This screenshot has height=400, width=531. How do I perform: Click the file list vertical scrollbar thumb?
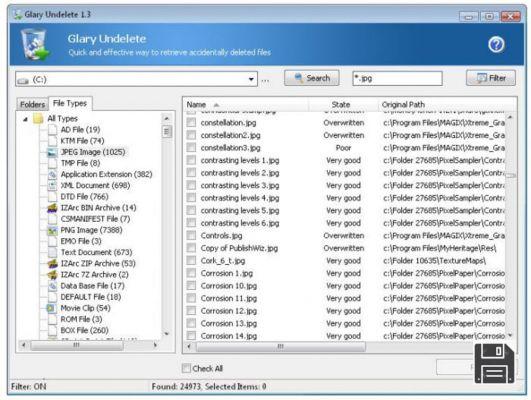510,175
